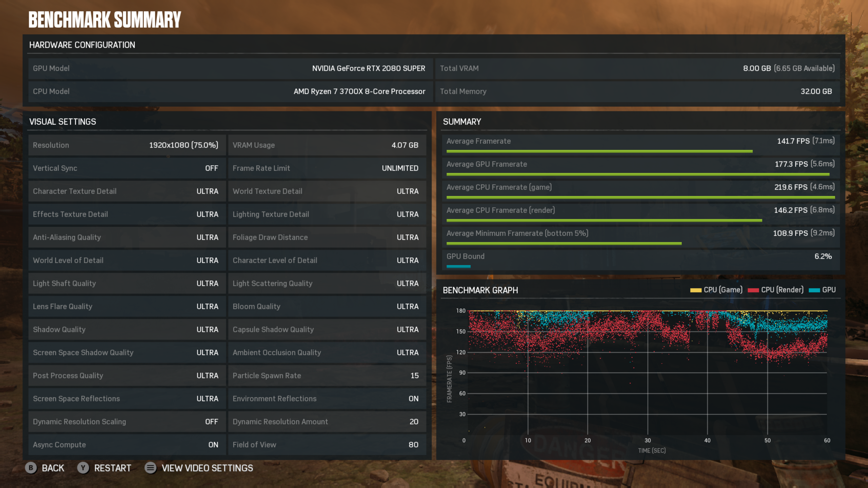Click the Average CPU Framerate (game) bar

(x=640, y=198)
